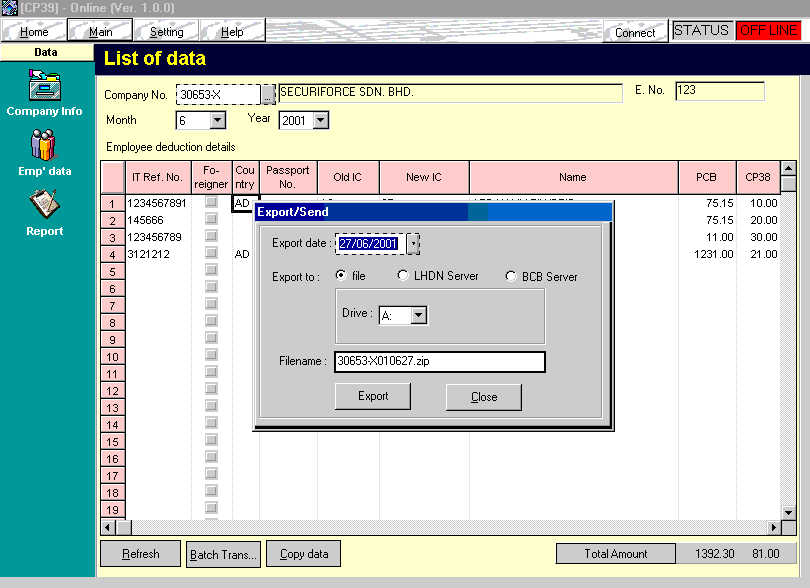This screenshot has width=810, height=588.
Task: Choose LHDN Server as export destination
Action: coord(403,276)
